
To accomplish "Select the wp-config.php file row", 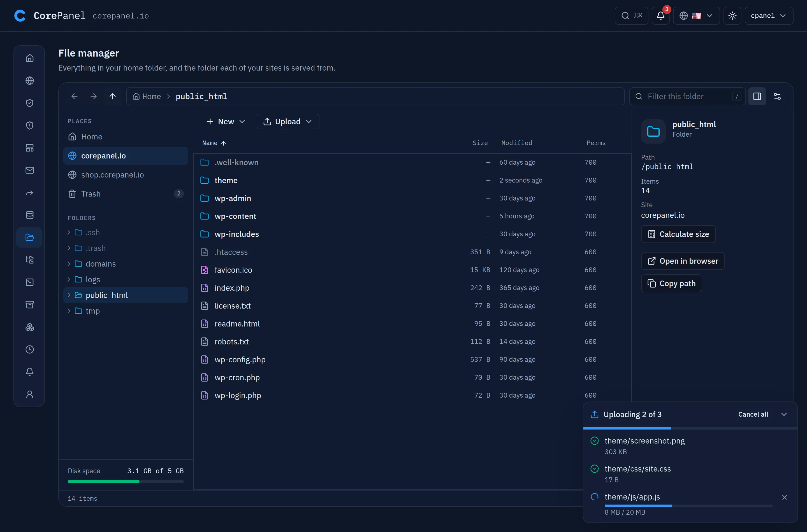I will (x=412, y=359).
